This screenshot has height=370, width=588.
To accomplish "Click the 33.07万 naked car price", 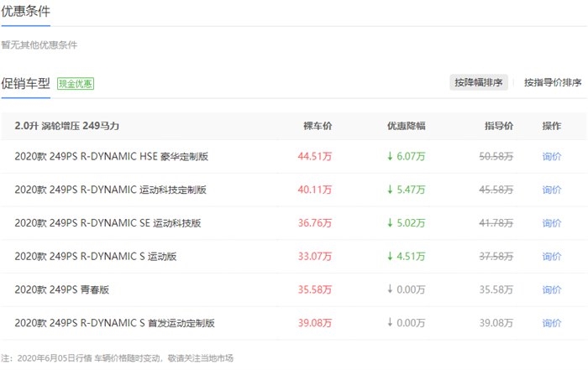I will [315, 256].
